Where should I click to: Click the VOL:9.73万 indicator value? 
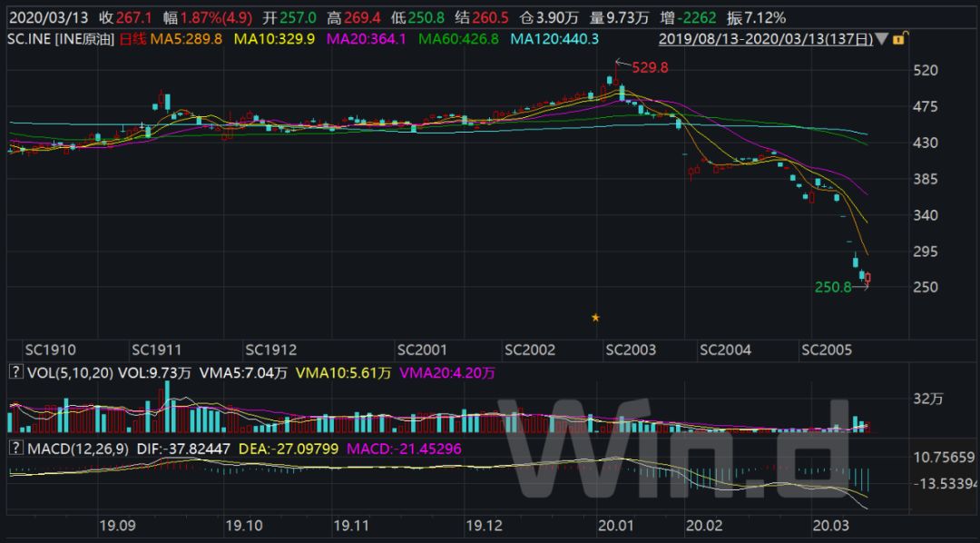(153, 373)
